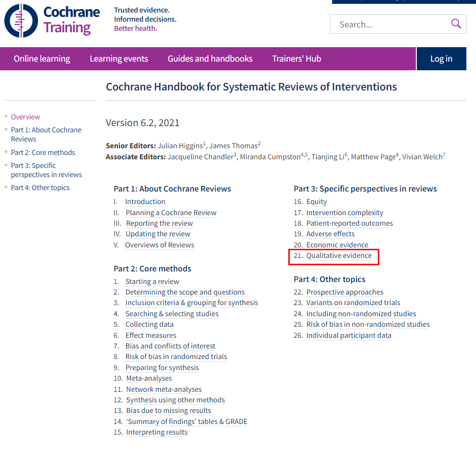This screenshot has height=450, width=476.
Task: Open Preparing for synthesis chapter
Action: point(162,367)
